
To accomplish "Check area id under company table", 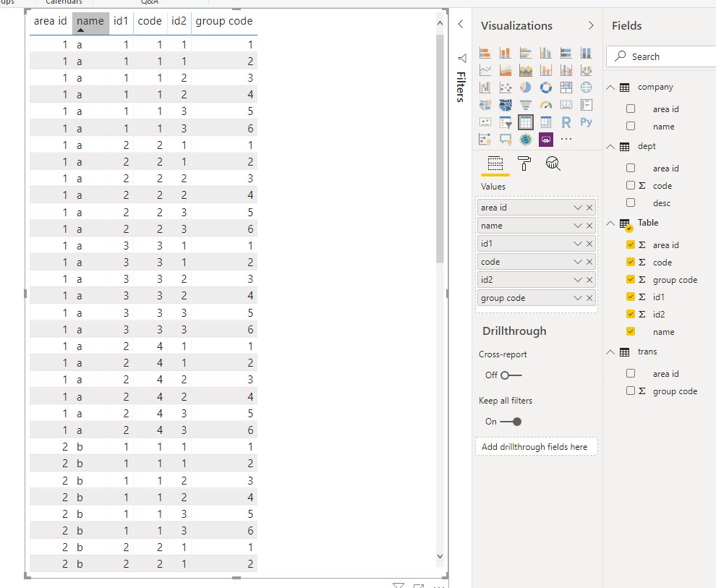I will pyautogui.click(x=631, y=108).
